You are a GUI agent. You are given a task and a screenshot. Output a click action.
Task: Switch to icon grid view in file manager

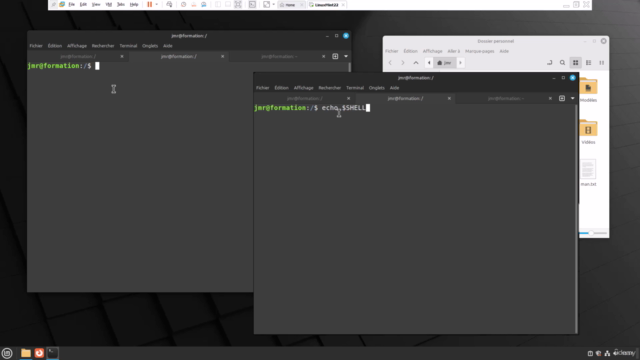[576, 63]
